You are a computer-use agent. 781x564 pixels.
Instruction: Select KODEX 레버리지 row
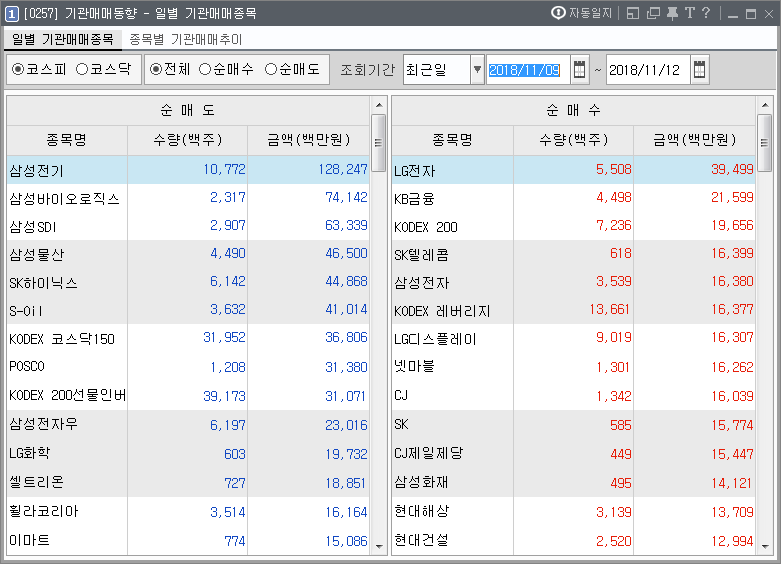574,310
